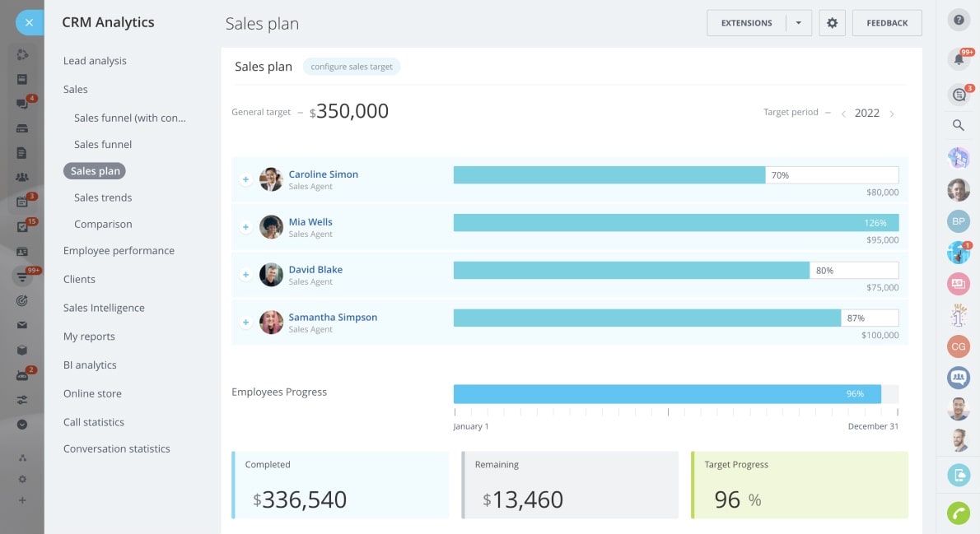The height and width of the screenshot is (534, 980).
Task: Open the mail icon in left sidebar
Action: coord(22,325)
